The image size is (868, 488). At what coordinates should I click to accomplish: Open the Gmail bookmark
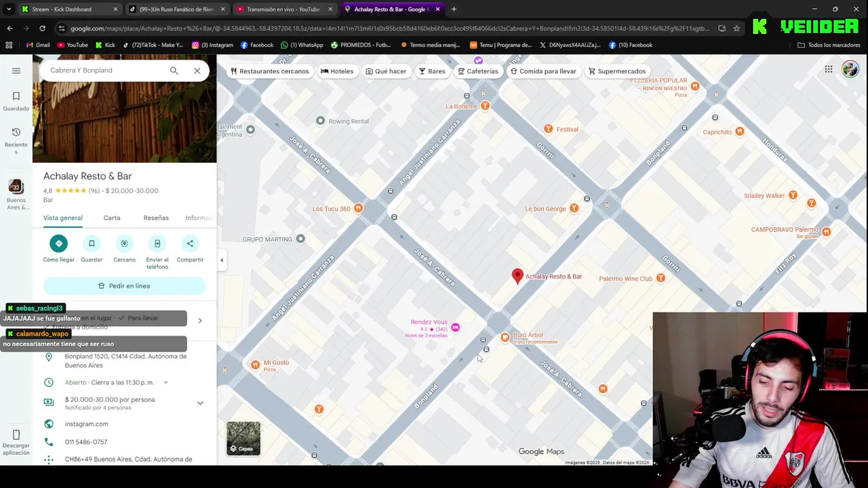pos(38,45)
